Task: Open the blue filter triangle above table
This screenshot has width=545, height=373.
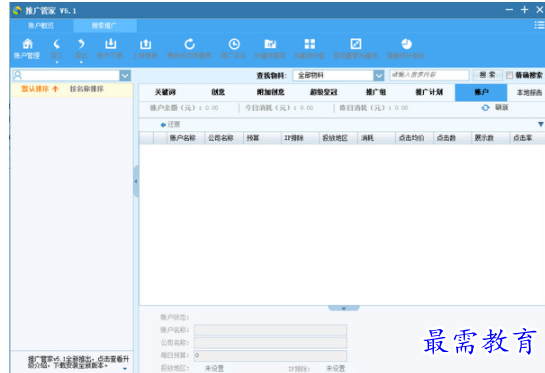Action: click(x=540, y=124)
